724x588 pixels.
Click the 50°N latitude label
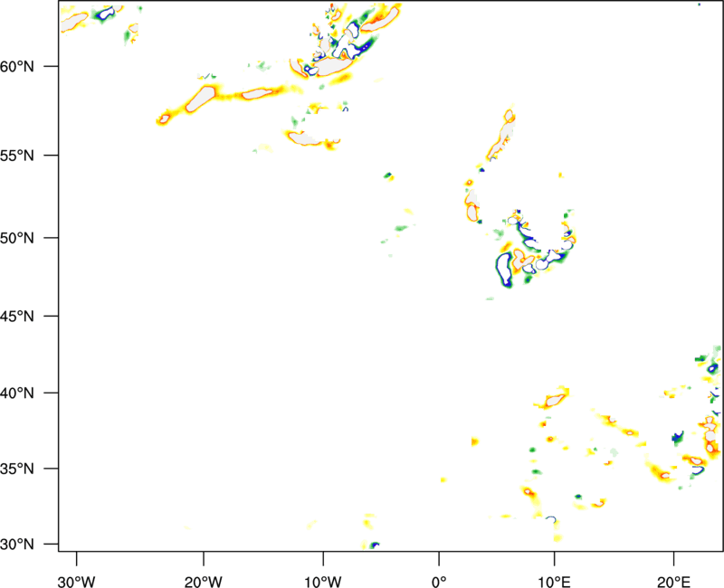[17, 238]
